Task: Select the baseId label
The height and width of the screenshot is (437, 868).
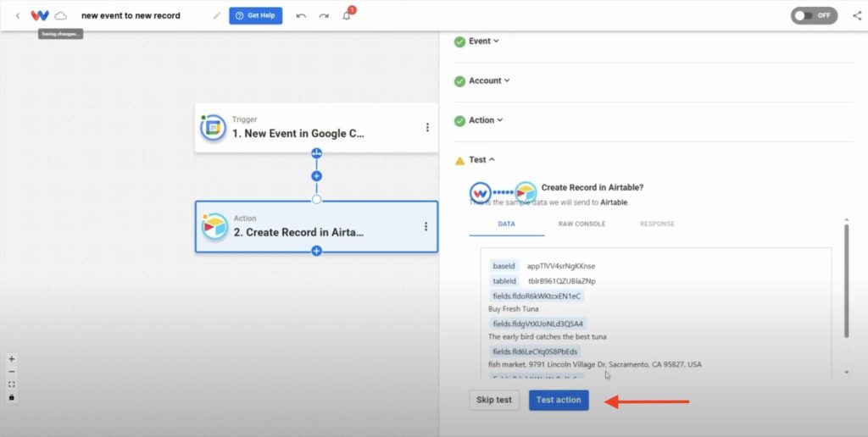Action: click(x=504, y=266)
